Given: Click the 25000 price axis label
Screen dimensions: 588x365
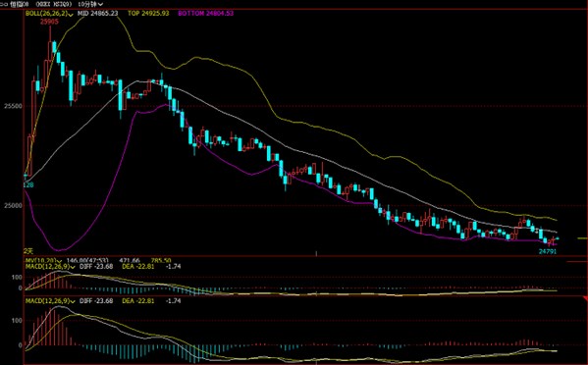Looking at the screenshot, I should click(x=13, y=206).
